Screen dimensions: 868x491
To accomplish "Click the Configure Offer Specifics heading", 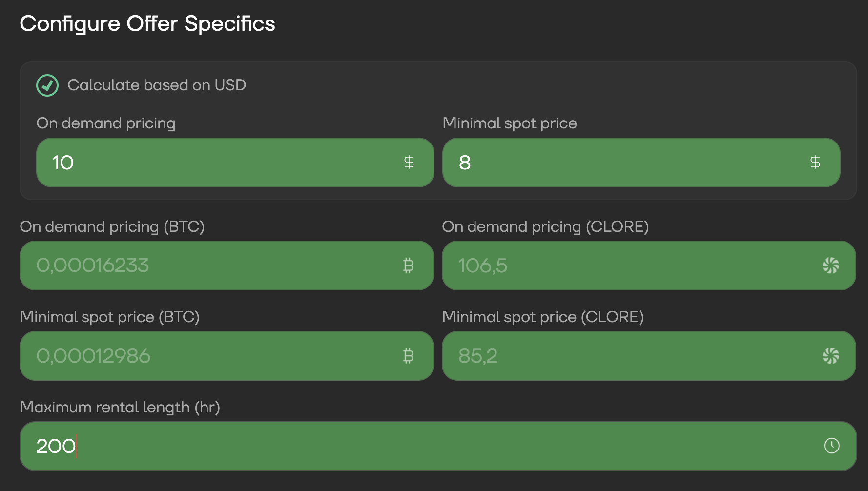I will point(147,24).
